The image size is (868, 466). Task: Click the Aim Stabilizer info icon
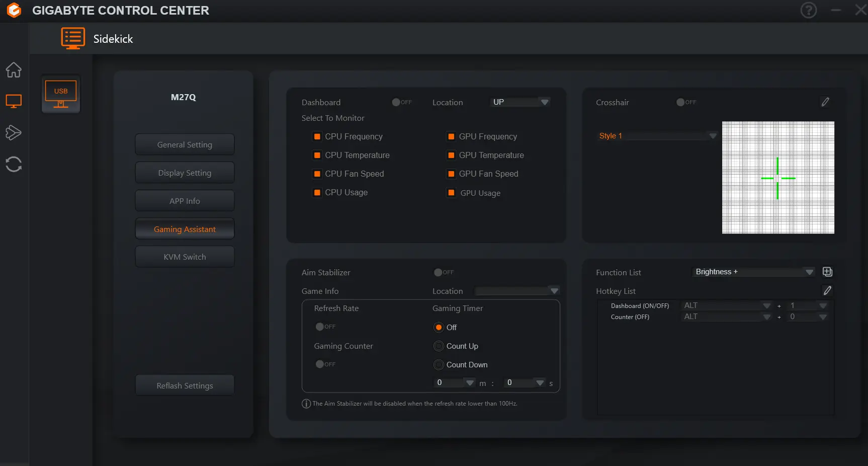[306, 404]
